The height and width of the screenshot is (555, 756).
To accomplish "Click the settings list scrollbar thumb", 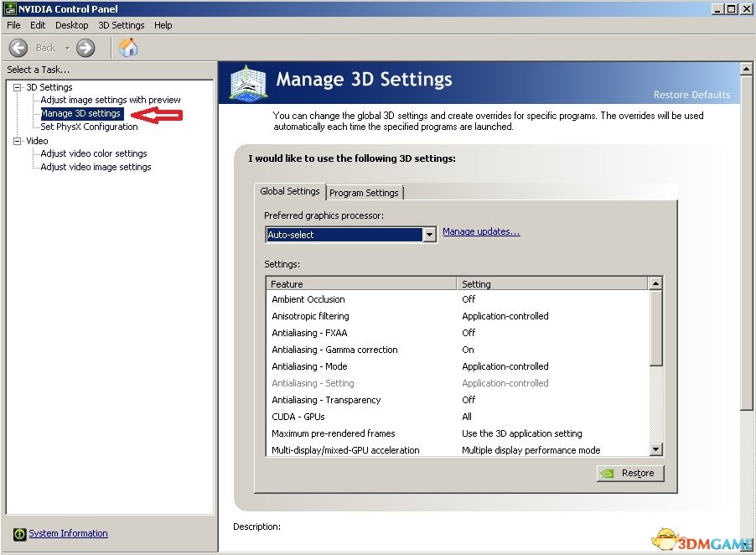I will pos(655,328).
